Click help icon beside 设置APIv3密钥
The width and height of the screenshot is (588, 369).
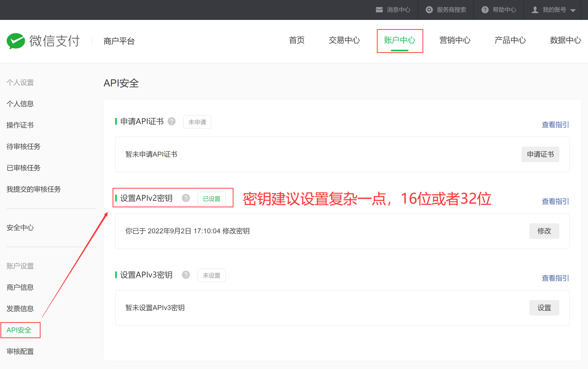[x=186, y=275]
